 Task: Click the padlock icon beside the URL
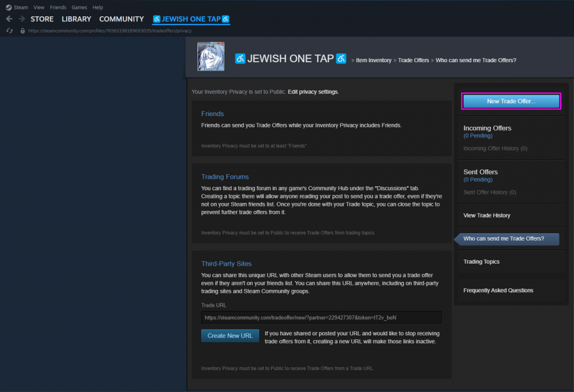22,31
